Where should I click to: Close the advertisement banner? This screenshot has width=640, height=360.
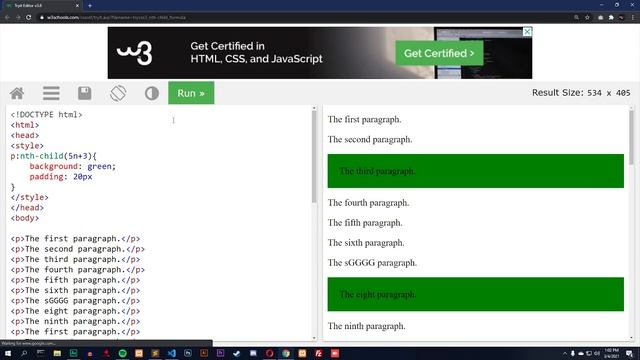(x=527, y=31)
